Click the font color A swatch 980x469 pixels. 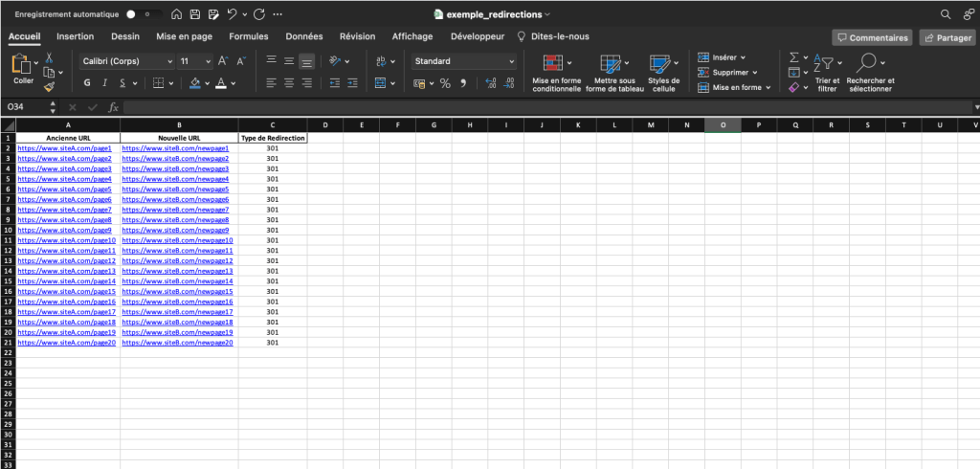221,83
